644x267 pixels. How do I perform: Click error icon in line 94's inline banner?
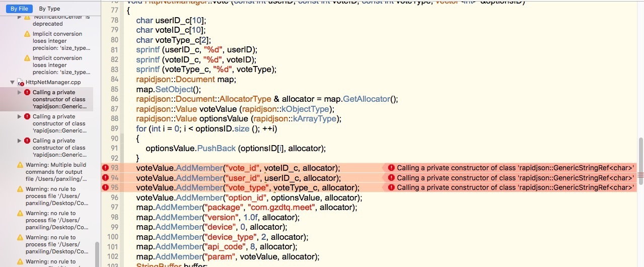pos(391,178)
